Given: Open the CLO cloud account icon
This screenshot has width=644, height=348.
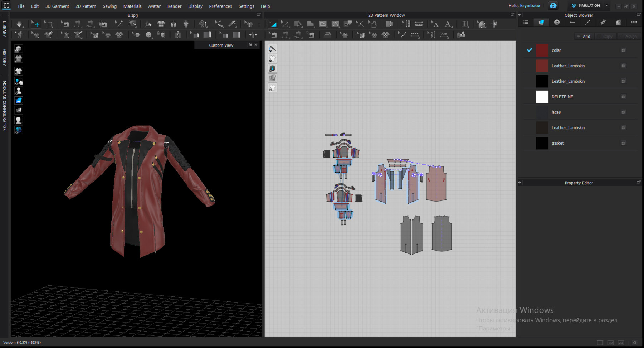Looking at the screenshot, I should [x=553, y=5].
